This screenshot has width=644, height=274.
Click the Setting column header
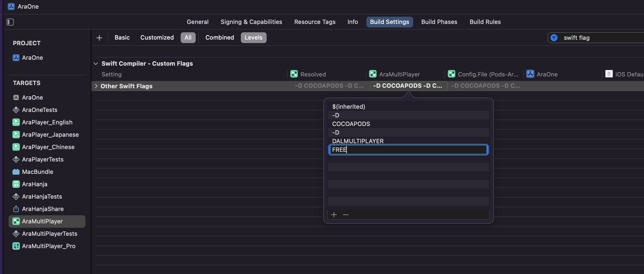[112, 74]
